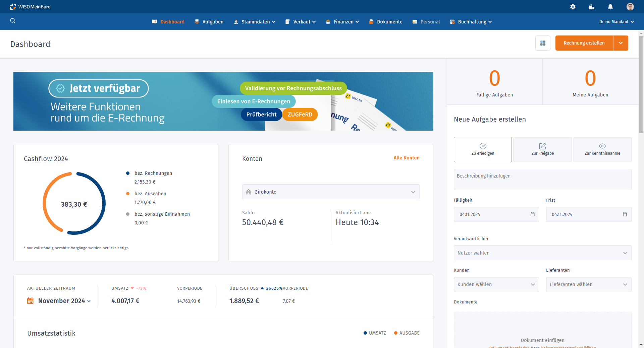Click the user avatar picture
Screen dimensions: 644x348
630,7
